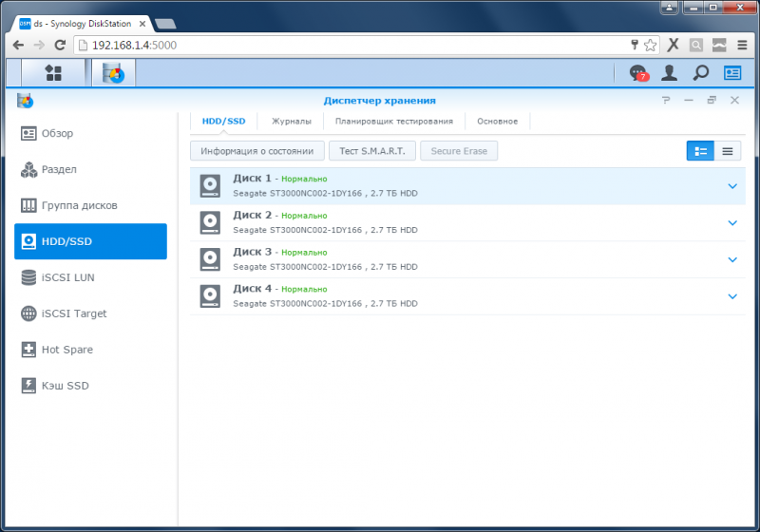Click the X extension icon in Chrome toolbar
The height and width of the screenshot is (532, 760).
673,45
